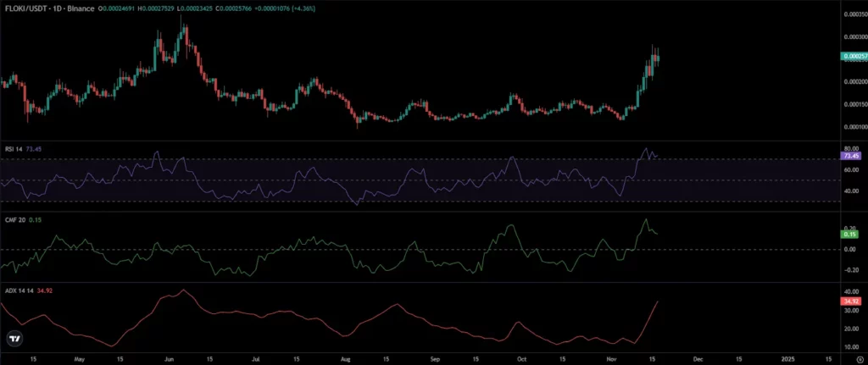Image resolution: width=868 pixels, height=365 pixels.
Task: Click the 0.000200 price scale label
Action: coord(854,81)
